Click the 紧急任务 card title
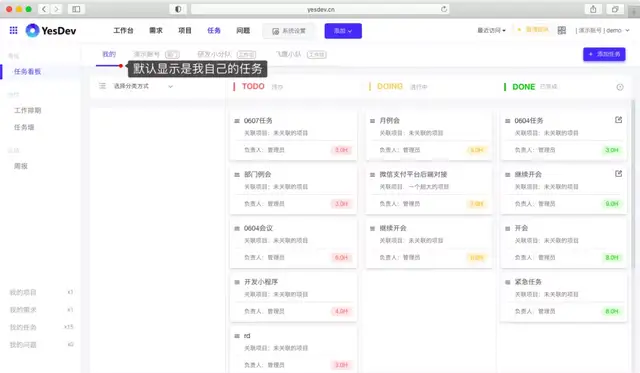640x373 pixels. [x=528, y=282]
